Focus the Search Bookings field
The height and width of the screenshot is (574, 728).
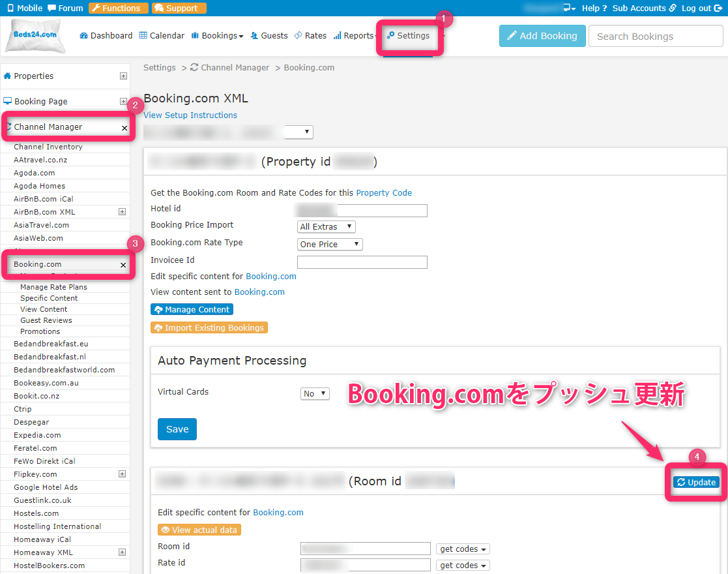(656, 37)
